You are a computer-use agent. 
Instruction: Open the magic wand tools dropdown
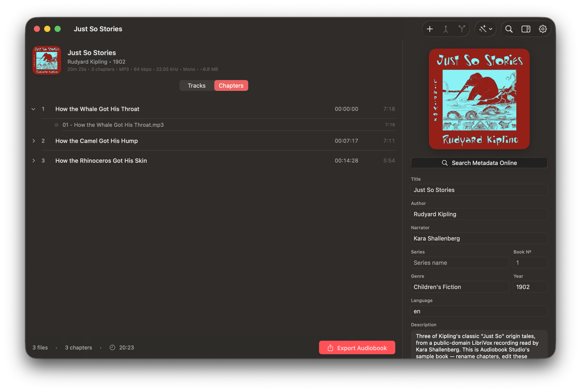click(485, 29)
